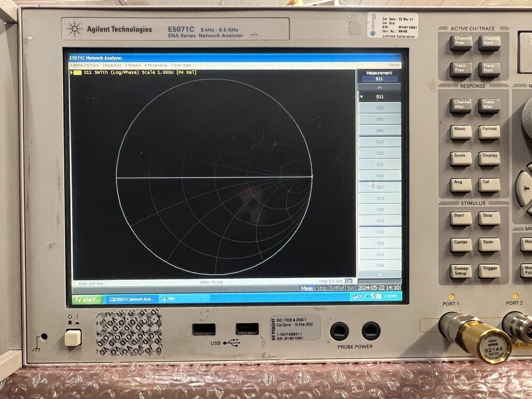Click the Stop status indicator
The width and height of the screenshot is (532, 399).
321,288
